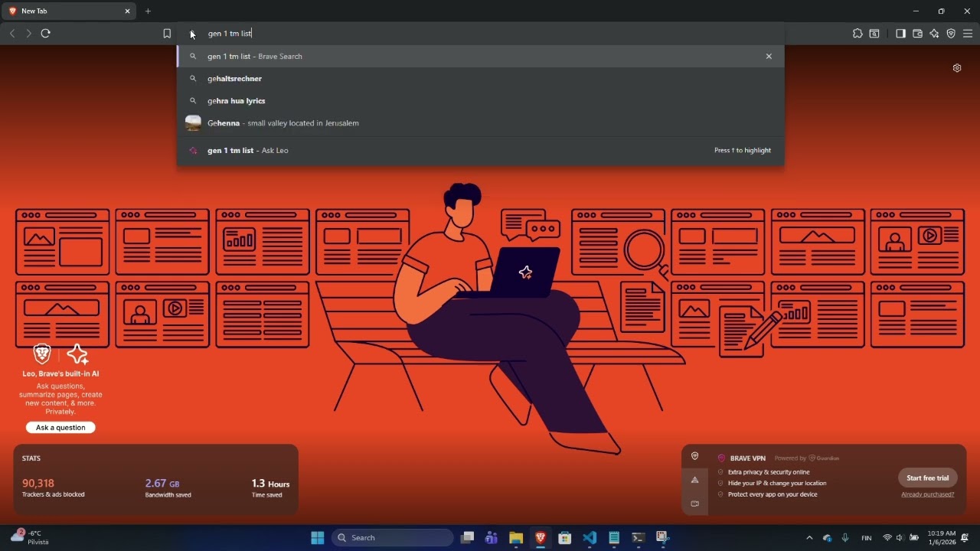Open Brave Wallet from the toolbar
This screenshot has width=980, height=551.
[x=917, y=34]
